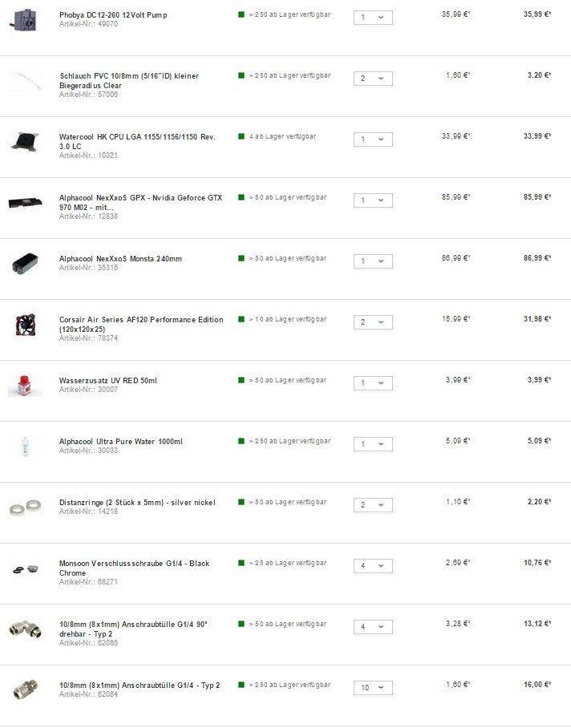The width and height of the screenshot is (571, 728).
Task: Follow the Alphacool NexXxoS GPX GTX 970 link
Action: [140, 202]
